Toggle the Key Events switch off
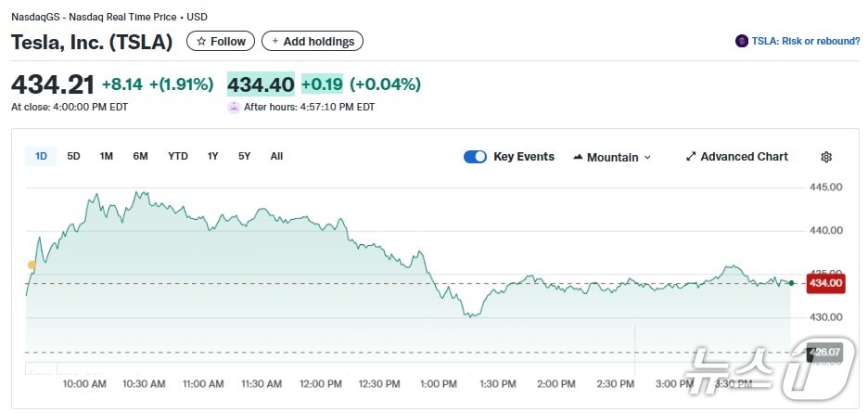Screen dimensions: 868x413 coord(475,157)
